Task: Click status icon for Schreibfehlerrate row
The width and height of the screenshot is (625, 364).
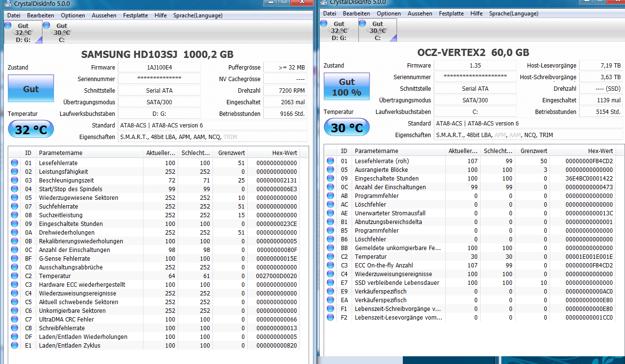Action: click(x=14, y=328)
